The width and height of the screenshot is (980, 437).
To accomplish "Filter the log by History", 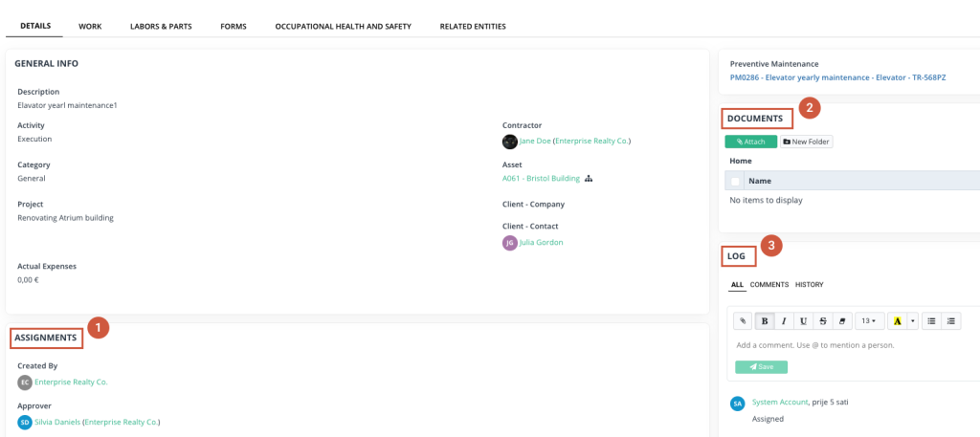I will [810, 285].
